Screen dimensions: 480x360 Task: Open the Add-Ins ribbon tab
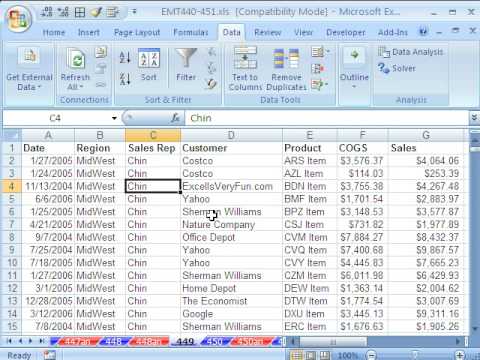(393, 32)
